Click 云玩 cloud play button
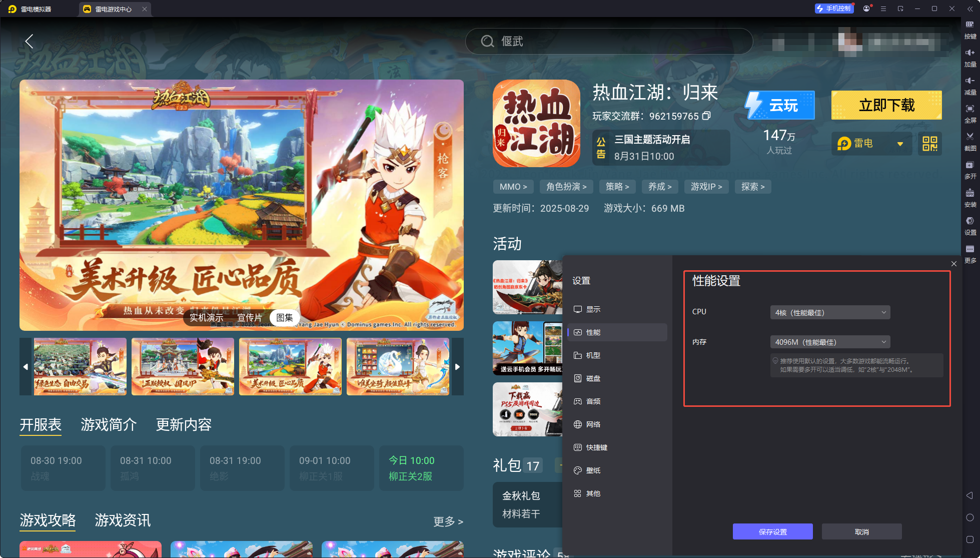Image resolution: width=980 pixels, height=558 pixels. point(780,105)
